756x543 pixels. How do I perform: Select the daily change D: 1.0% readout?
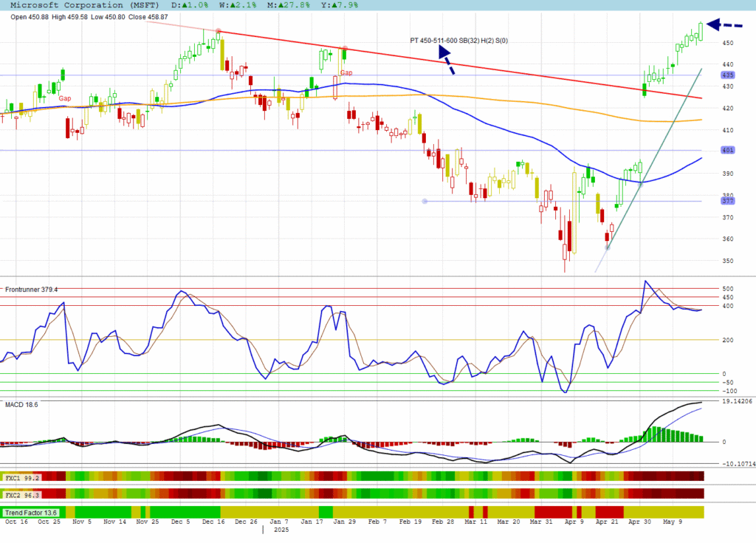[190, 5]
